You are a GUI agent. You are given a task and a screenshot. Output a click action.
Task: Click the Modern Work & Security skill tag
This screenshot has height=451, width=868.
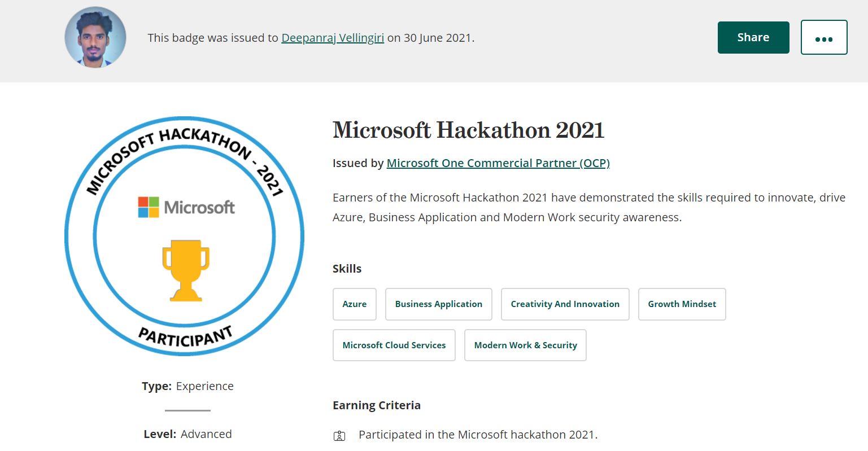pos(525,345)
